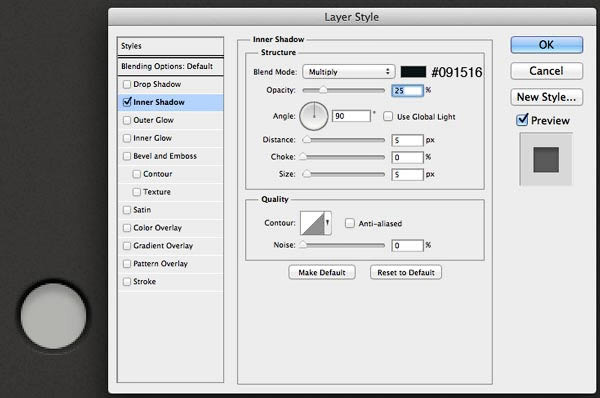Image resolution: width=600 pixels, height=398 pixels.
Task: Enable the Bevel and Emboss checkbox
Action: (127, 156)
